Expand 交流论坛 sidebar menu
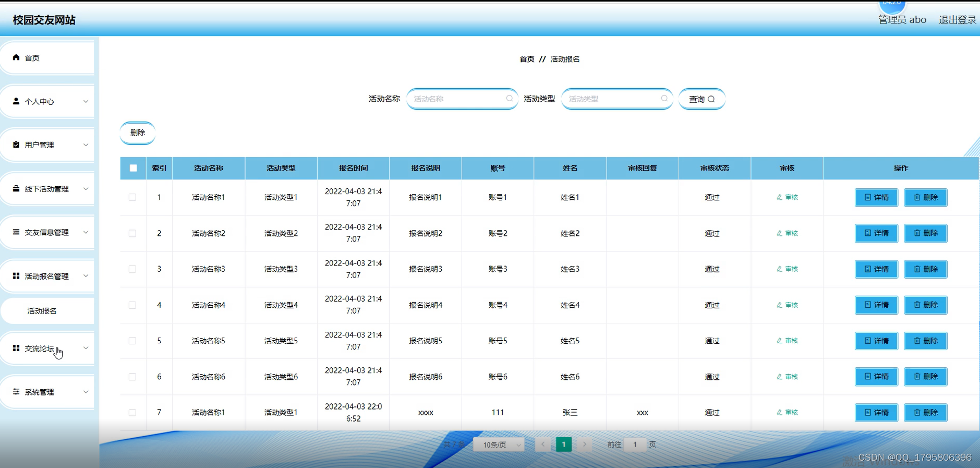980x468 pixels. [x=47, y=348]
